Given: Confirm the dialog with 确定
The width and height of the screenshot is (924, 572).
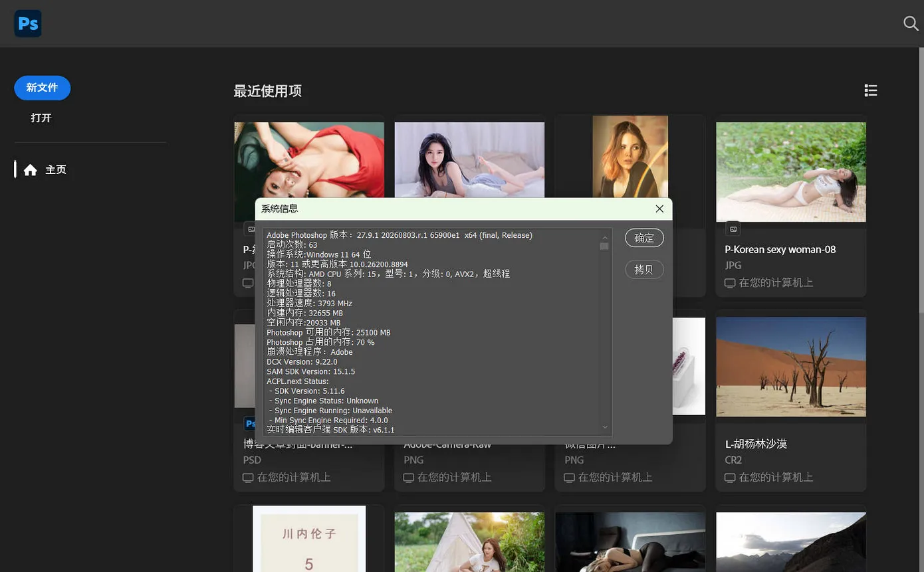Looking at the screenshot, I should pos(644,238).
